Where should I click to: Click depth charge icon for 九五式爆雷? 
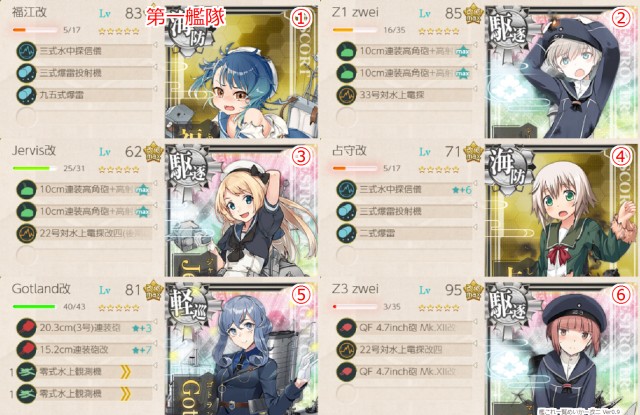click(27, 95)
